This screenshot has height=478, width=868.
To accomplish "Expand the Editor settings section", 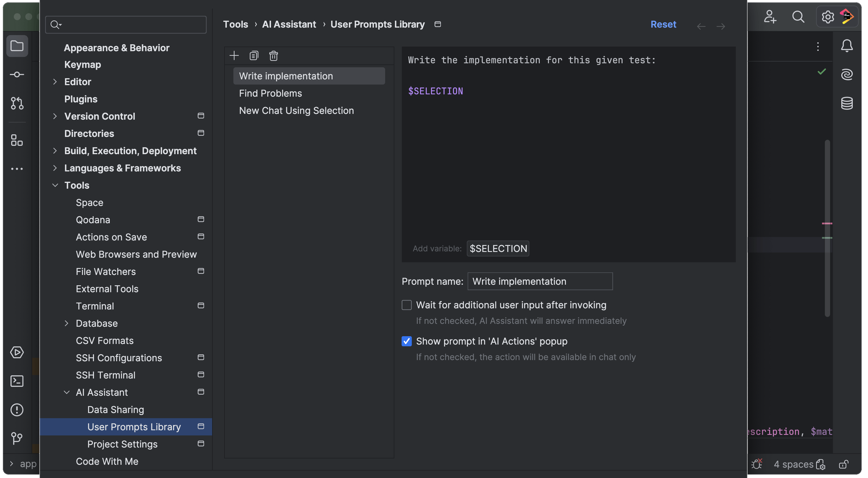I will pos(55,82).
